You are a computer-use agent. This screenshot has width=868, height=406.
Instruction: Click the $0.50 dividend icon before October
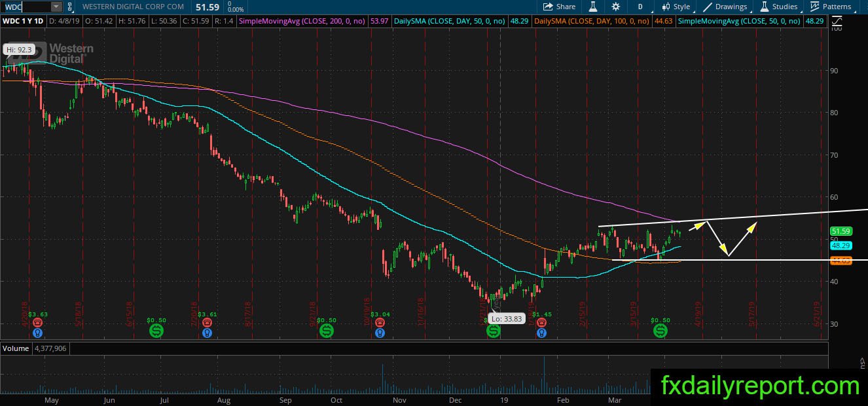[326, 331]
